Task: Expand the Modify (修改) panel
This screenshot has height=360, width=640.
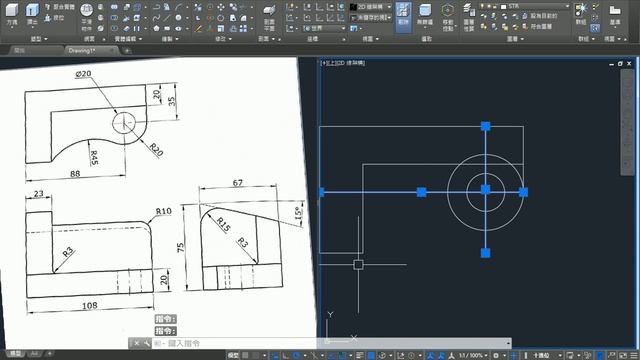Action: pos(223,39)
